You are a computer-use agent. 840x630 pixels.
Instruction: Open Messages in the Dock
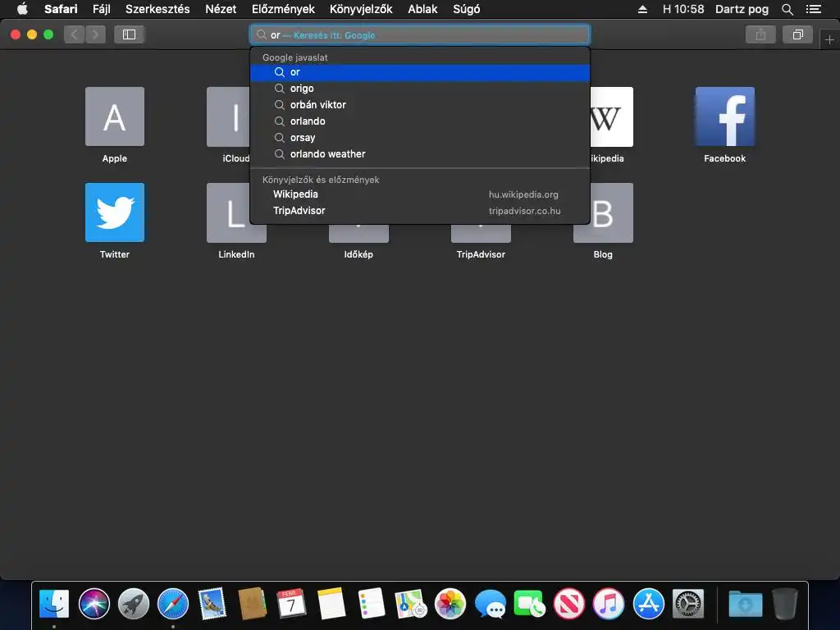point(491,604)
